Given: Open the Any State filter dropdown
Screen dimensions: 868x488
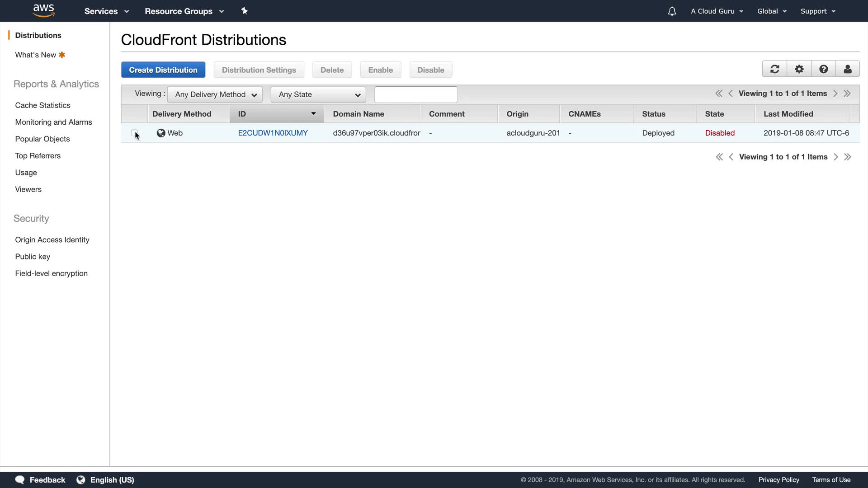Looking at the screenshot, I should pos(318,94).
